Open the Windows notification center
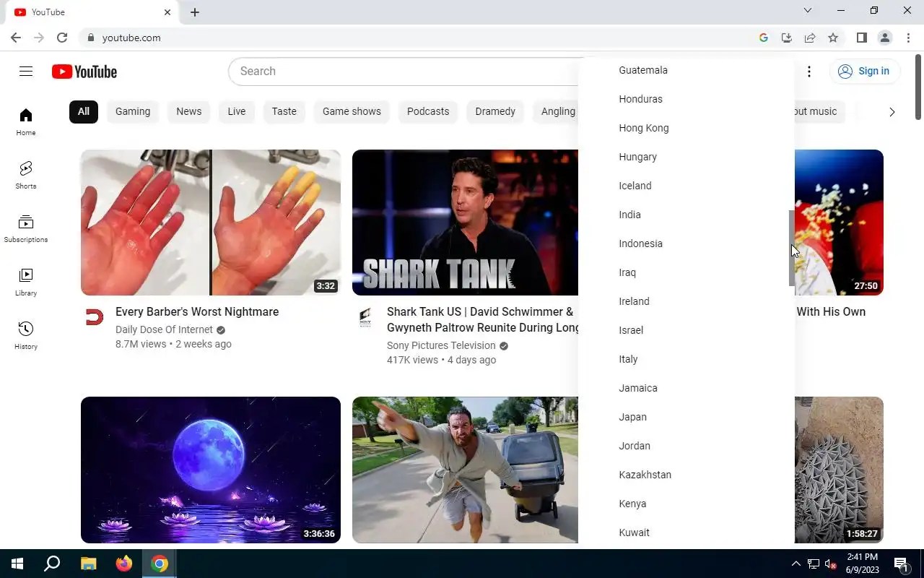Screen dimensions: 924x578 901,564
